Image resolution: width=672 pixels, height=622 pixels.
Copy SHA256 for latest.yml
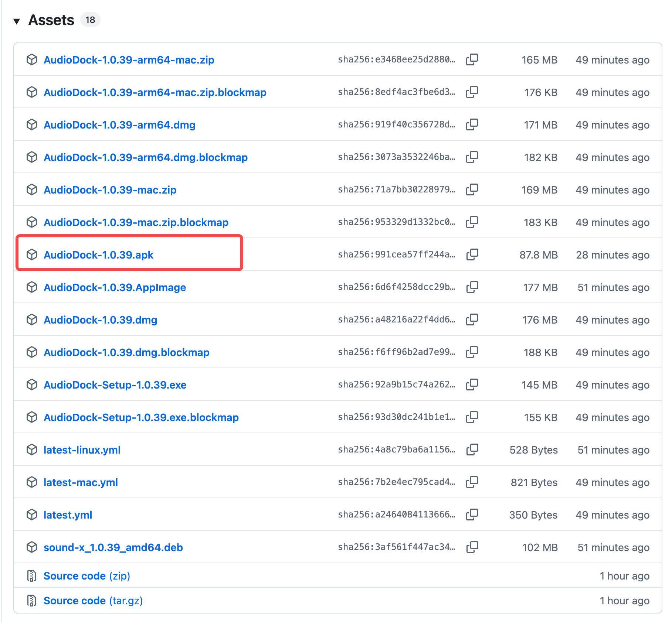pos(472,515)
